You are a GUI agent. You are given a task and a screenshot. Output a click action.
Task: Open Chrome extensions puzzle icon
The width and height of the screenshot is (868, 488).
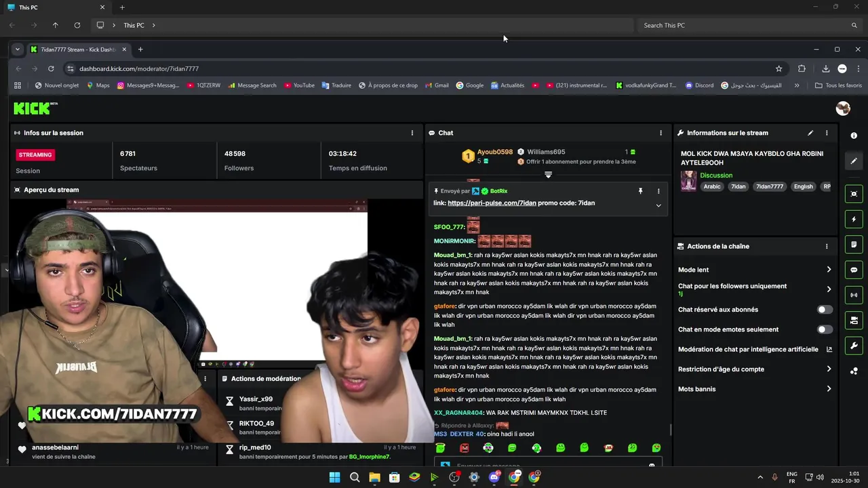coord(802,68)
